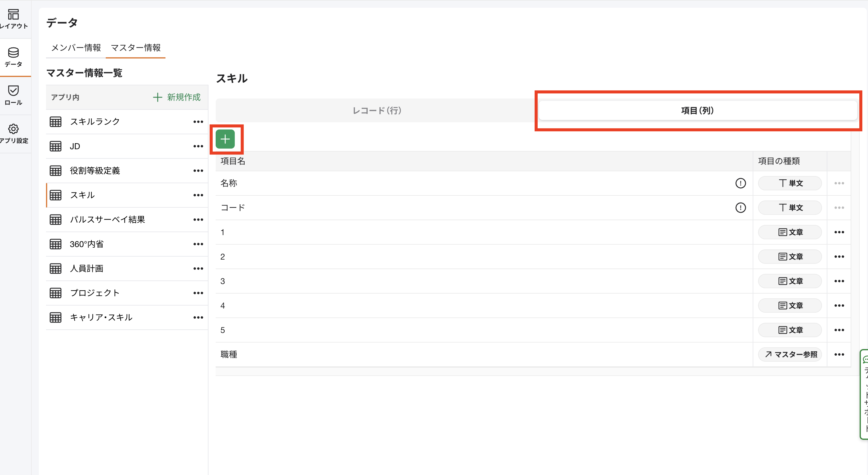Select 項目(列) tab
868x475 pixels.
point(697,110)
